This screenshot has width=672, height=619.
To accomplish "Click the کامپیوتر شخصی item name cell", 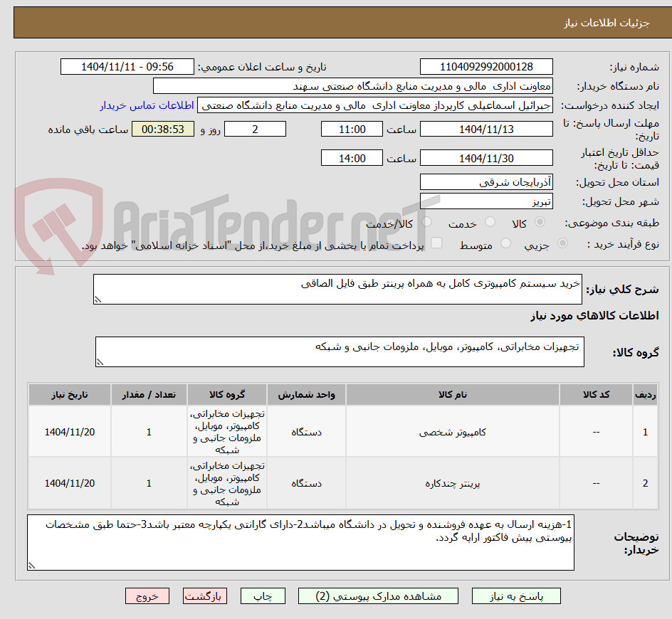I will coord(453,432).
